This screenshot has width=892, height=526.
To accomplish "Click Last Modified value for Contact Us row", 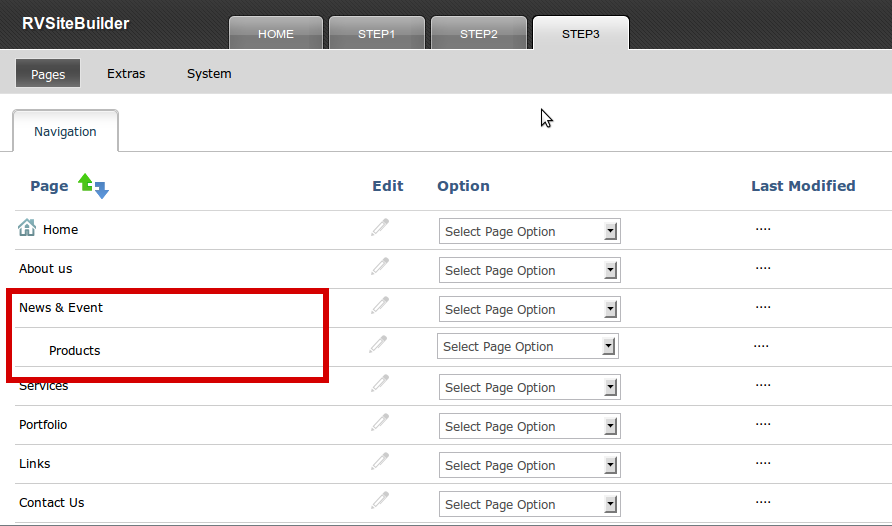I will [763, 502].
